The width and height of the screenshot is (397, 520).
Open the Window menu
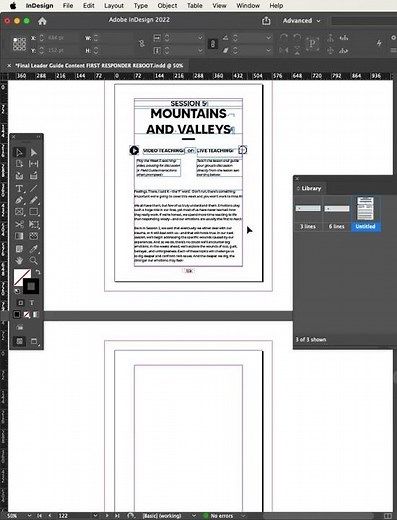coord(248,6)
